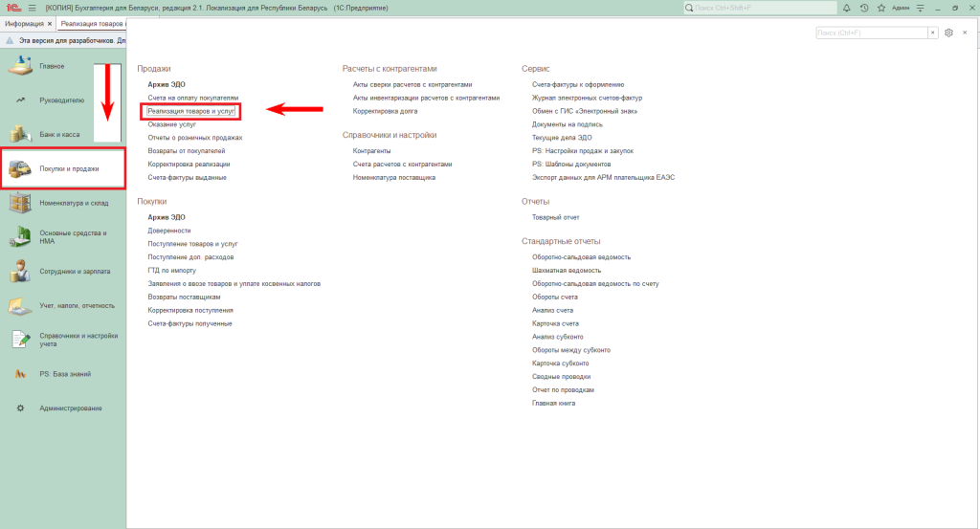Clear the function menu search field

933,33
